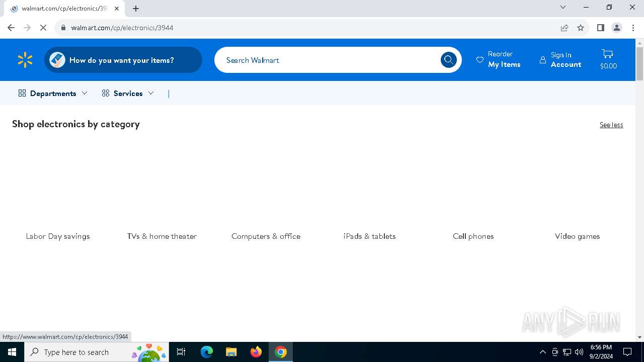Open Labor Day savings category
This screenshot has width=644, height=362.
(58, 236)
